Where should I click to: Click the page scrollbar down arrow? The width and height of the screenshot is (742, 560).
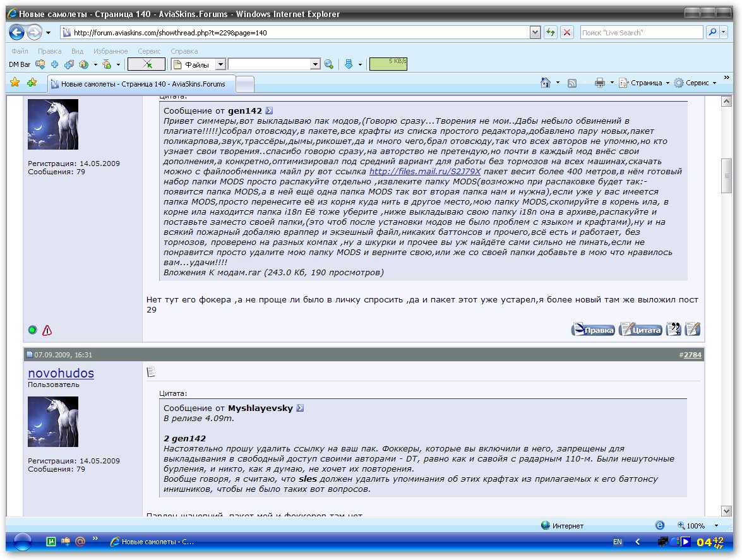tap(726, 511)
